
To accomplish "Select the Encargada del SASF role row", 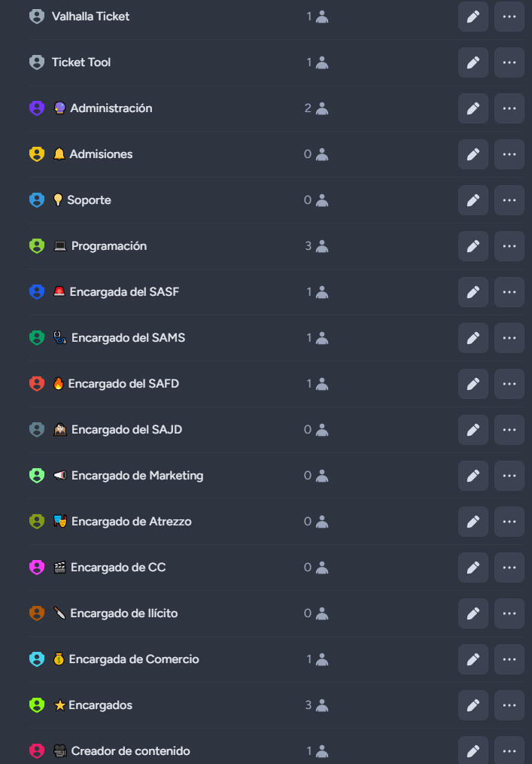I will coord(124,292).
